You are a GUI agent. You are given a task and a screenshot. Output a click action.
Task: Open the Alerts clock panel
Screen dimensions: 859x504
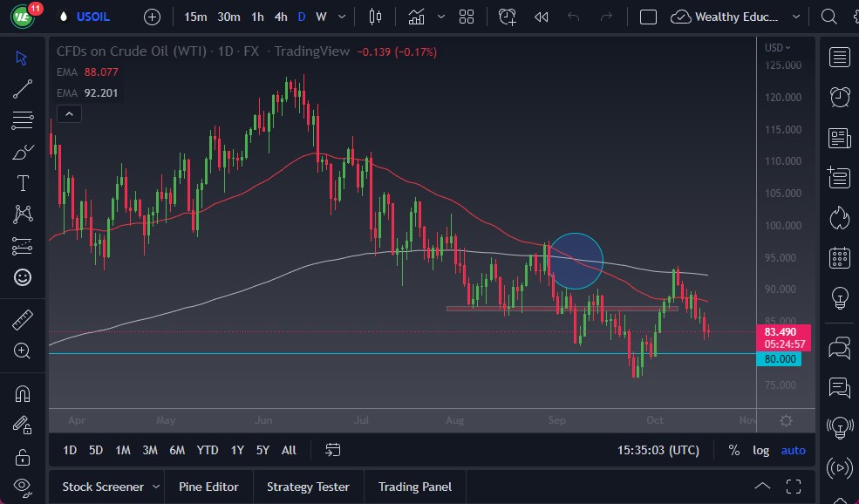(x=839, y=98)
